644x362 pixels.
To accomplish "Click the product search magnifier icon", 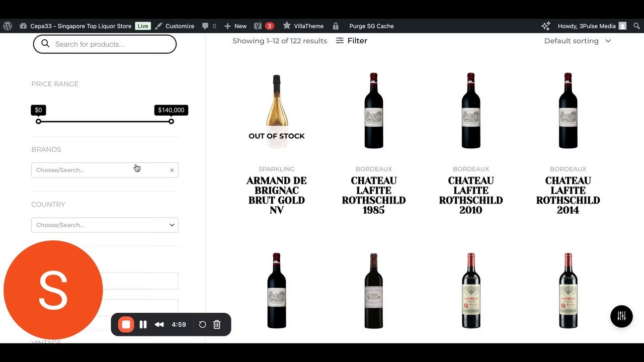I will [45, 44].
